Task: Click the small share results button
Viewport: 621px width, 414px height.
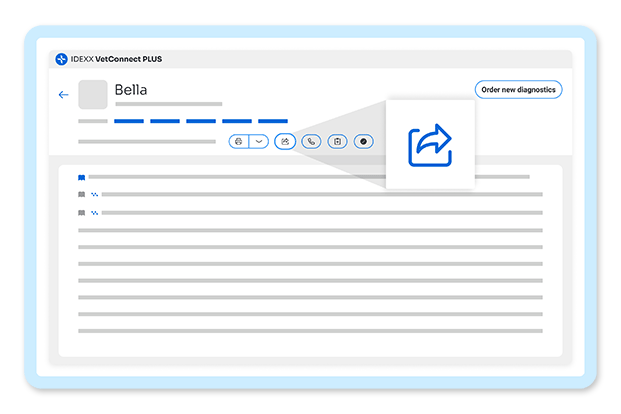Action: click(x=285, y=141)
